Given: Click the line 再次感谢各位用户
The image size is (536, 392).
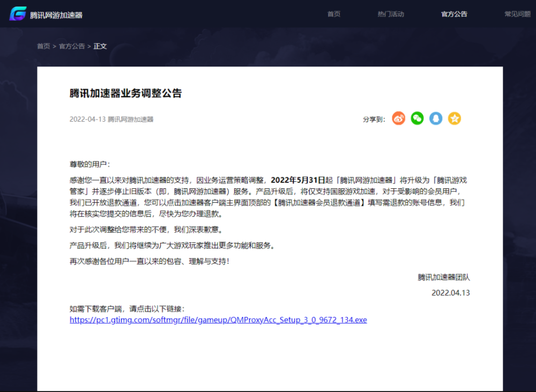Looking at the screenshot, I should click(x=150, y=261).
